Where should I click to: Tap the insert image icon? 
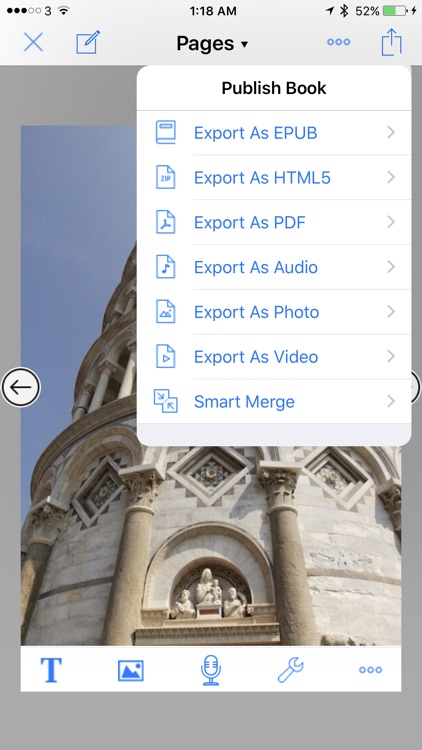pos(131,670)
